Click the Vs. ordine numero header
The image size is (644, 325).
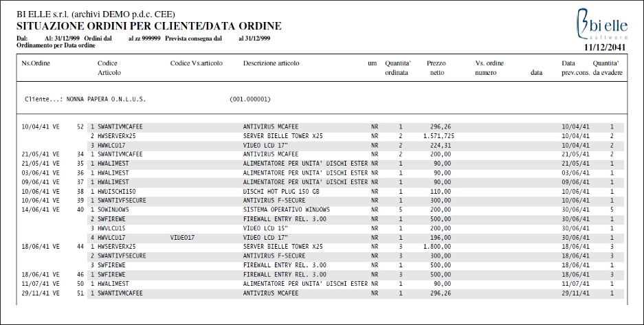pyautogui.click(x=489, y=68)
